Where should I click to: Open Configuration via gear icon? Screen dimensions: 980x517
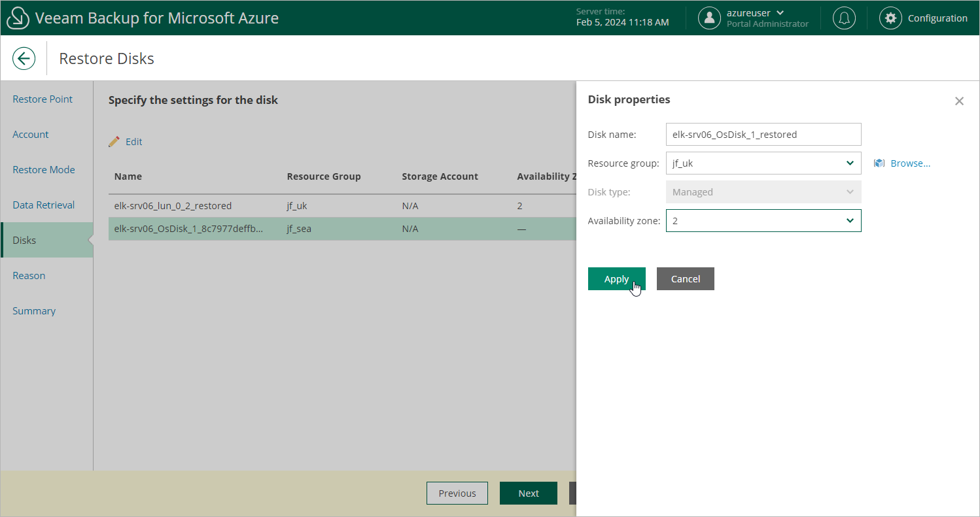click(x=890, y=18)
